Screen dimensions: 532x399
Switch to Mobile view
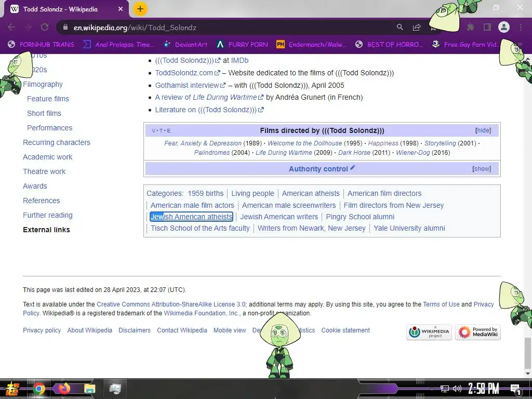coord(230,330)
